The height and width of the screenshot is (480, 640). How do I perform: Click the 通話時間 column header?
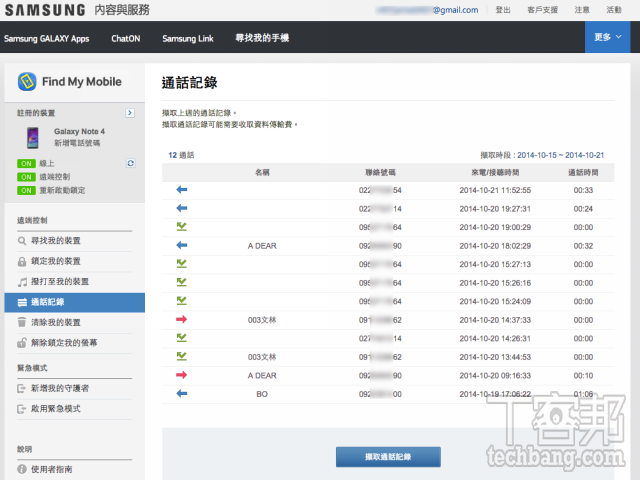pos(583,173)
